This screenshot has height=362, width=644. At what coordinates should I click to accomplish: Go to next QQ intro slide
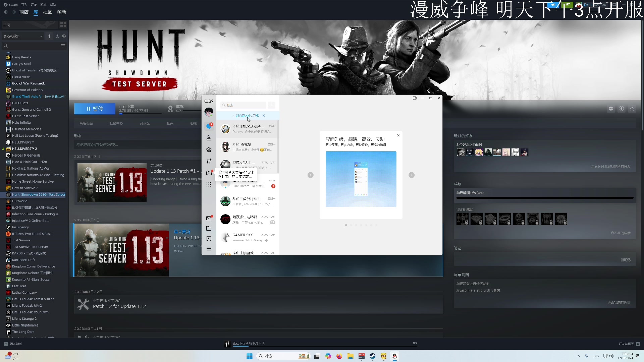pyautogui.click(x=412, y=175)
